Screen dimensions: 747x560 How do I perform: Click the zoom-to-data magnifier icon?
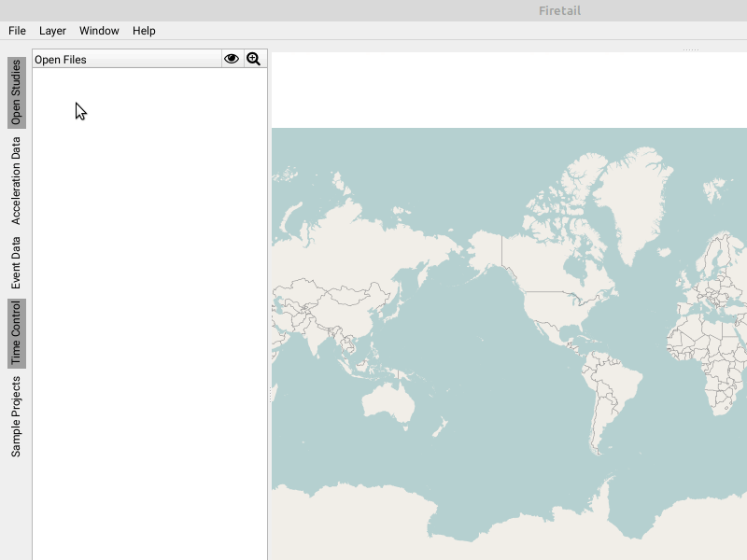(x=253, y=59)
